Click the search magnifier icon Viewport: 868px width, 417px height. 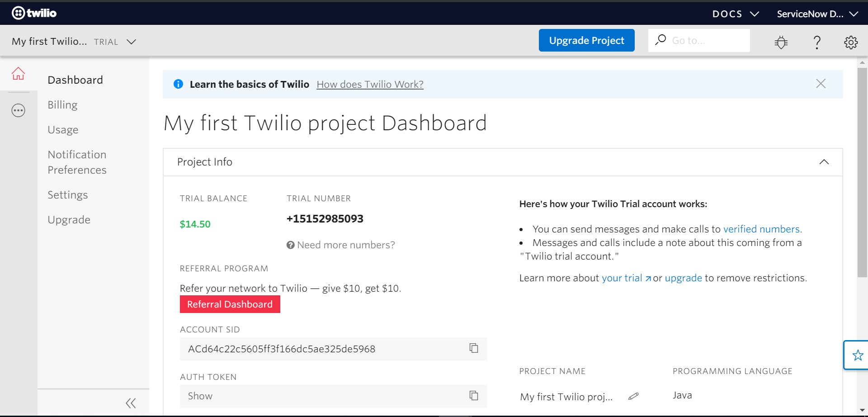(660, 40)
